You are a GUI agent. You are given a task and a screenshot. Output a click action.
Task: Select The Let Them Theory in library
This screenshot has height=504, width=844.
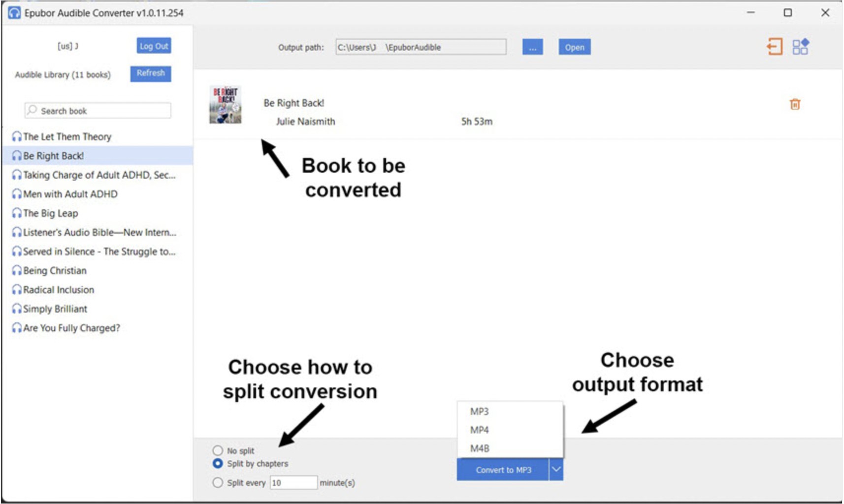click(x=97, y=137)
